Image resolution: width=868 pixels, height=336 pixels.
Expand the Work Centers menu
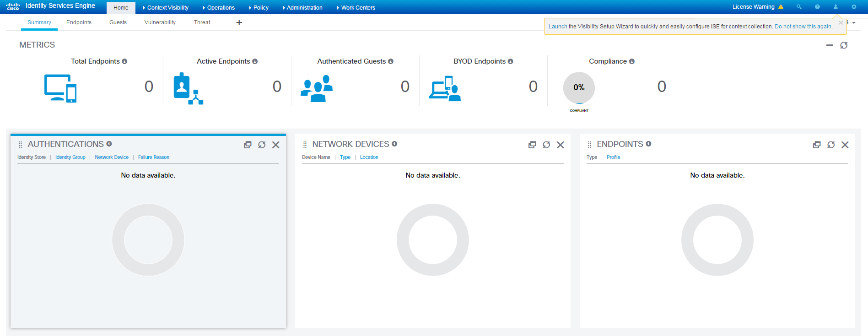(356, 8)
